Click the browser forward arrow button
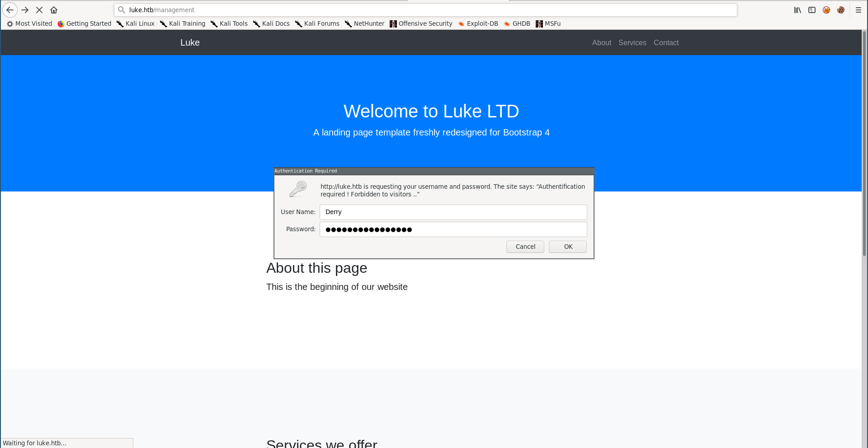The image size is (868, 448). point(25,10)
